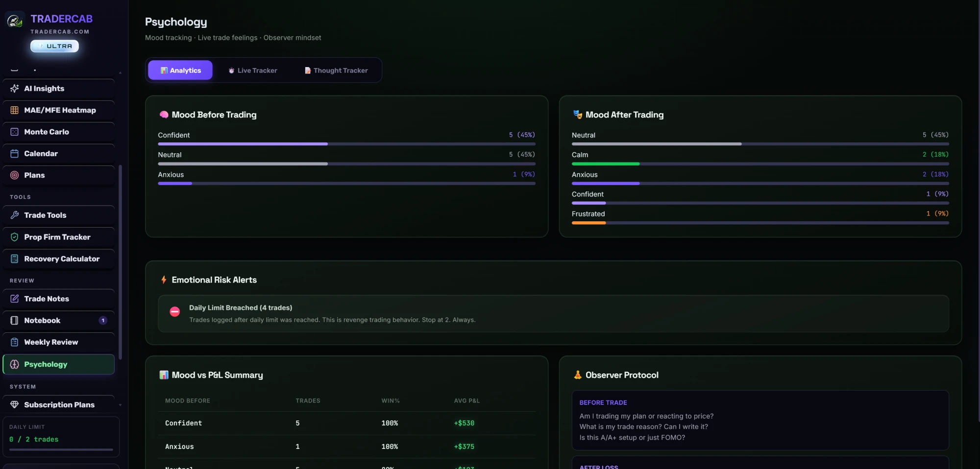Open Recovery Calculator icon
The height and width of the screenshot is (469, 980).
point(15,258)
